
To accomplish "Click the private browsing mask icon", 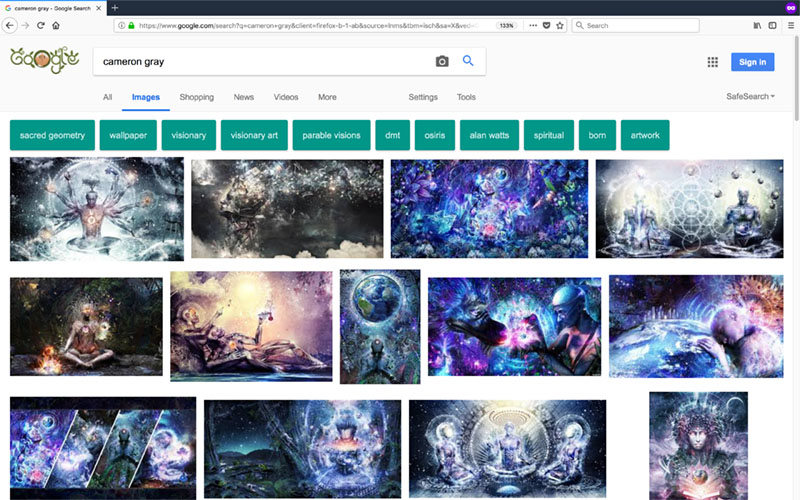I will click(791, 8).
